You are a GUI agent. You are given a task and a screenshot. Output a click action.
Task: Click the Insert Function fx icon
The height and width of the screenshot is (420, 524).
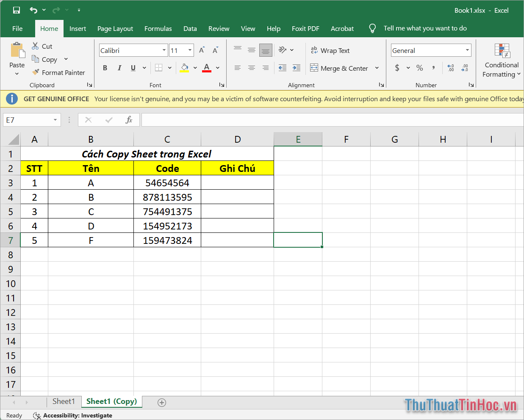click(x=129, y=120)
